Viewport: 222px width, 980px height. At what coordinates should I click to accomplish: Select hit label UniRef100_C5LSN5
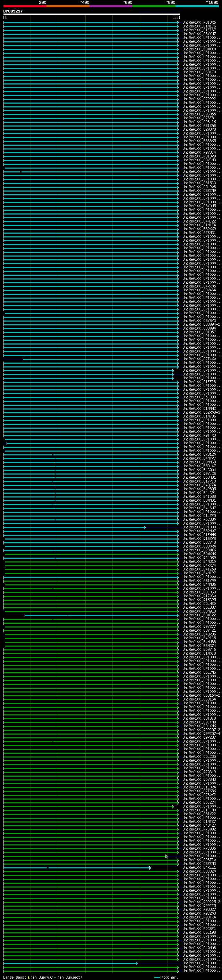click(x=199, y=672)
